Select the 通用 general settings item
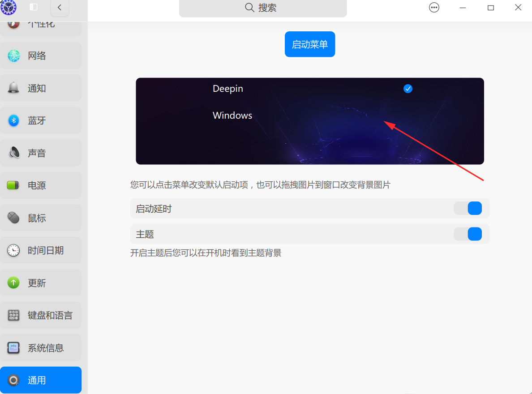 pos(41,380)
